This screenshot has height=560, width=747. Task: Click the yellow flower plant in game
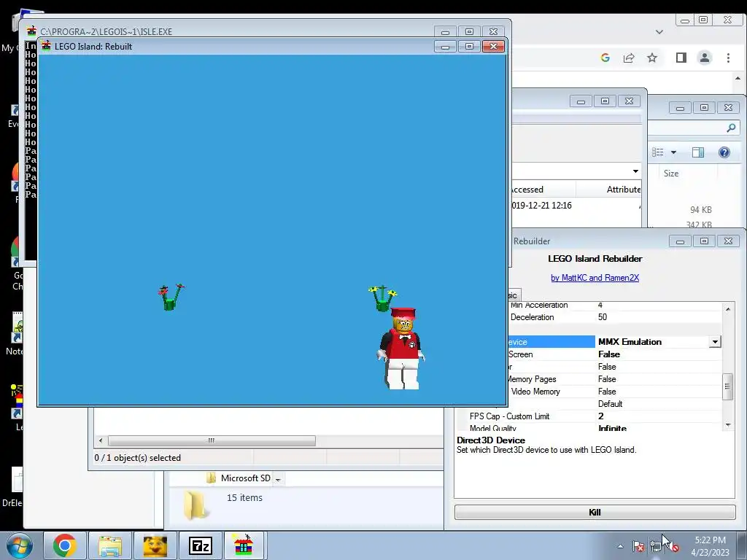tap(382, 298)
